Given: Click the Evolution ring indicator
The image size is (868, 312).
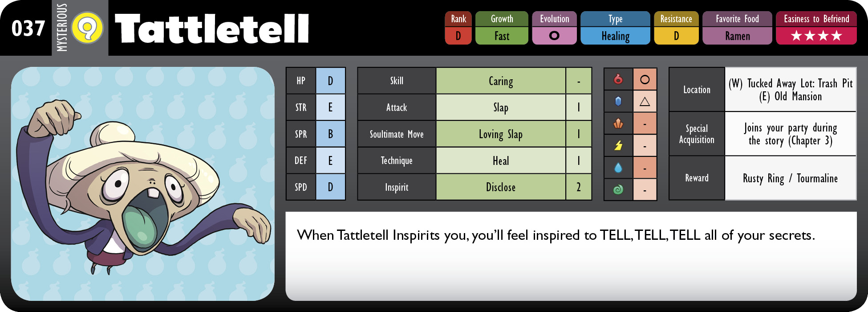Looking at the screenshot, I should 554,36.
